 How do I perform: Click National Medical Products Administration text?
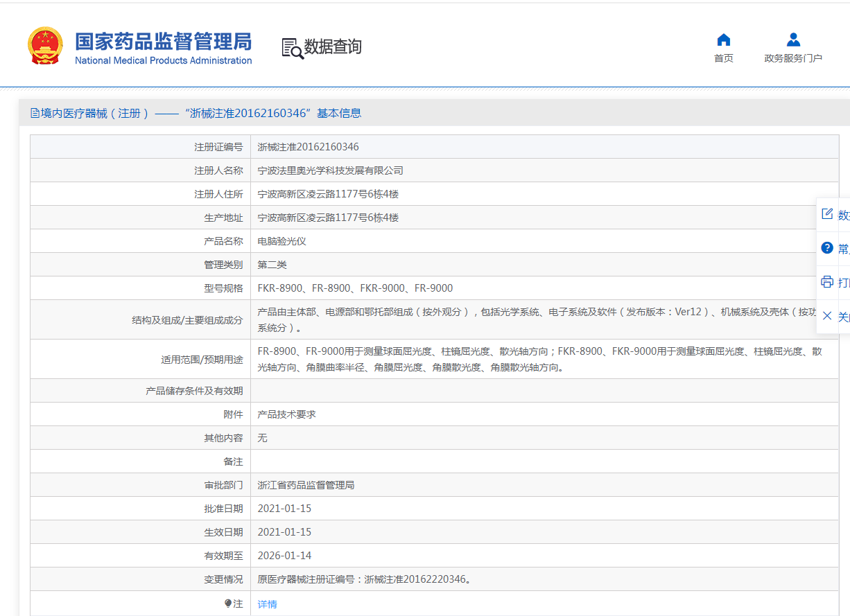(164, 60)
